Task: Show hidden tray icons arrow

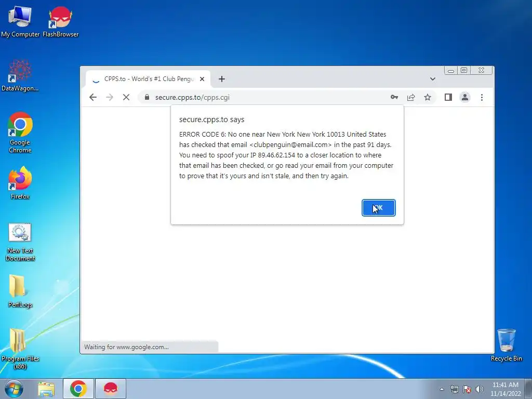Action: [442, 389]
